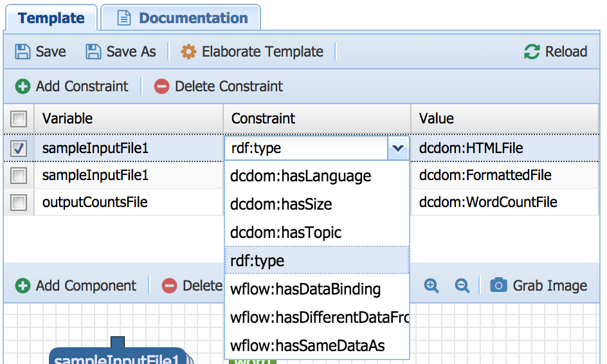This screenshot has width=607, height=364.
Task: Toggle the select-all checkbox in table header
Action: coord(19,119)
